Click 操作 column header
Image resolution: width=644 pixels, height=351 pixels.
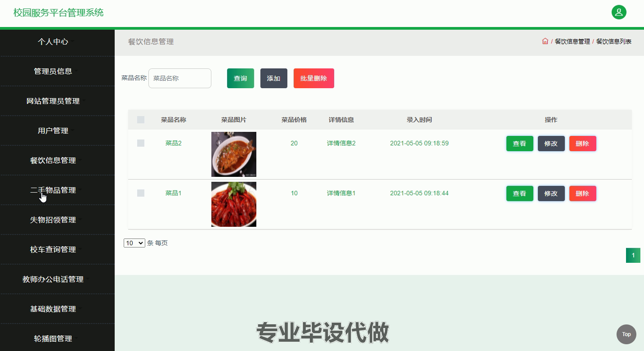(x=551, y=120)
